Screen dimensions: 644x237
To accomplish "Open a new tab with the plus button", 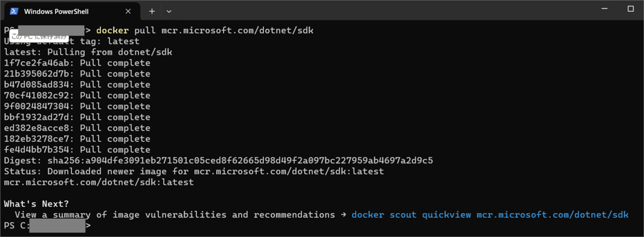I will point(152,11).
